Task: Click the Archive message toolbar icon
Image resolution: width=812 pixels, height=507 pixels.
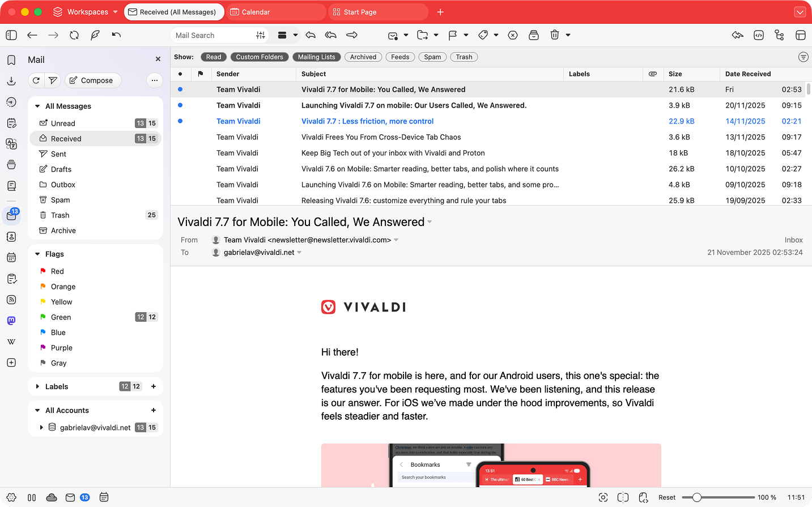Action: (534, 35)
